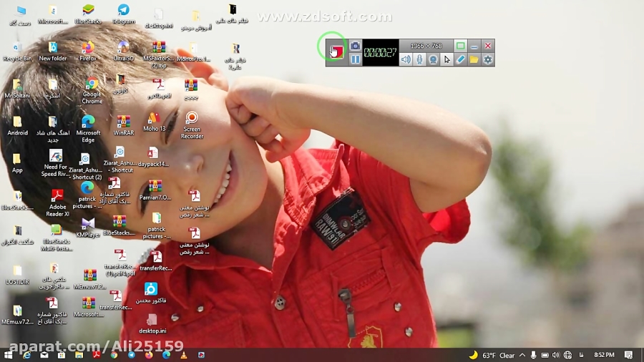Open the notification center
Viewport: 644px width, 362px height.
(628, 355)
